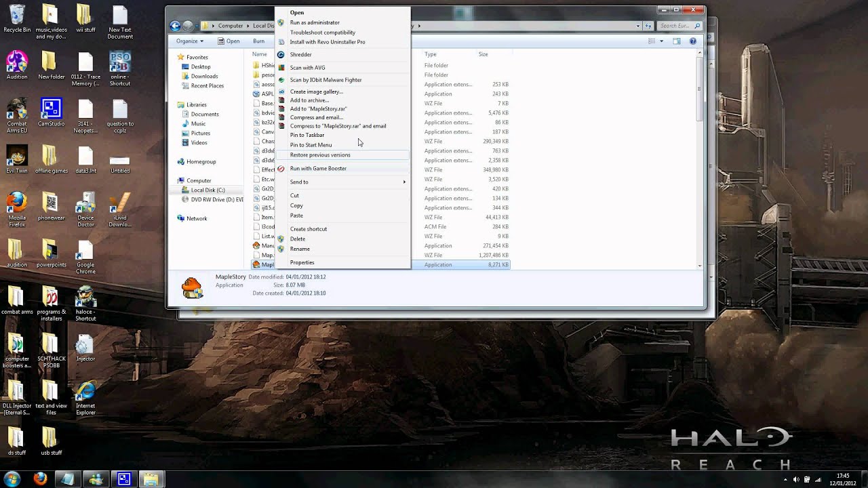868x488 pixels.
Task: Select Run as administrator
Action: click(342, 22)
